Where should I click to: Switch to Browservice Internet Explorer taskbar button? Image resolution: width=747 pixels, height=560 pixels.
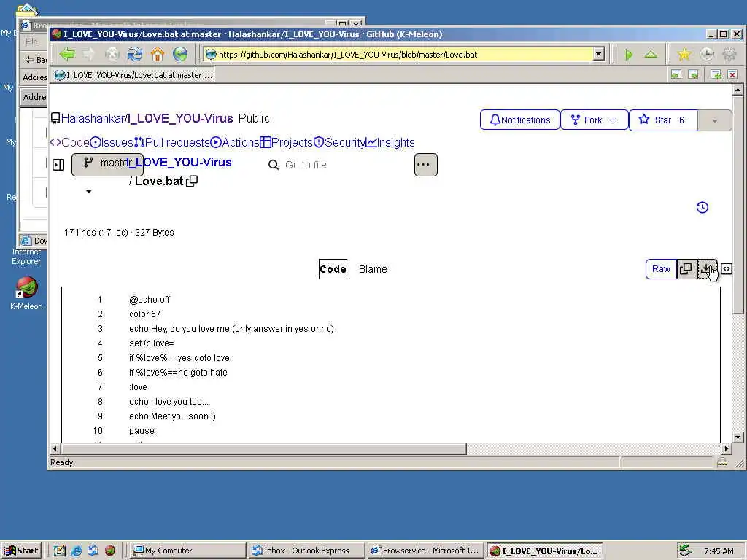coord(425,551)
